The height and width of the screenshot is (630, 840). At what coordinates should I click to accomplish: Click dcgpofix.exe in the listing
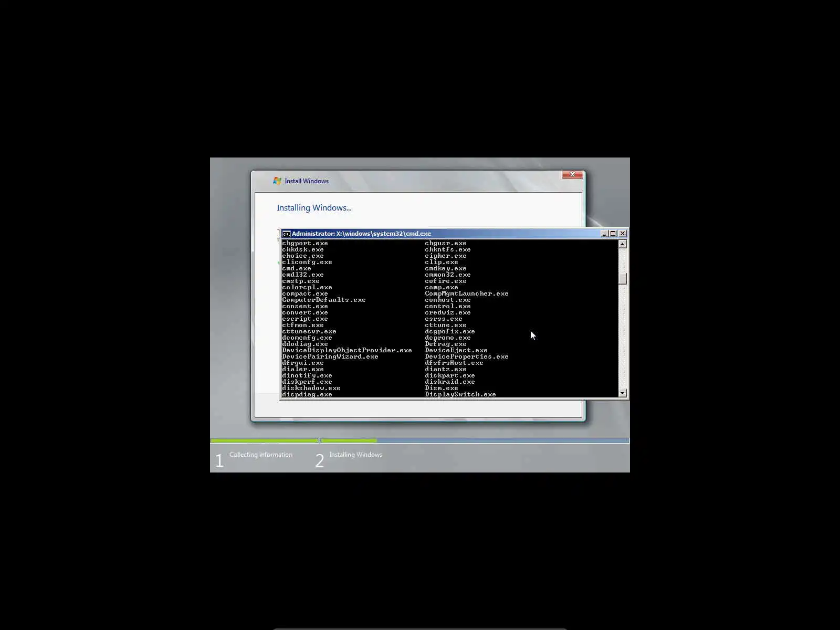click(450, 331)
